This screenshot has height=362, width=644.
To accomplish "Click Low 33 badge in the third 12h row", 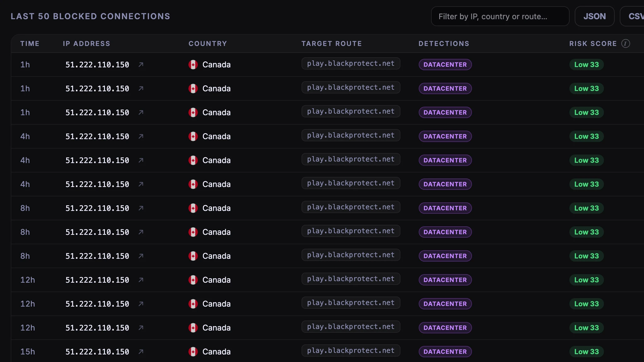I will [x=586, y=328].
